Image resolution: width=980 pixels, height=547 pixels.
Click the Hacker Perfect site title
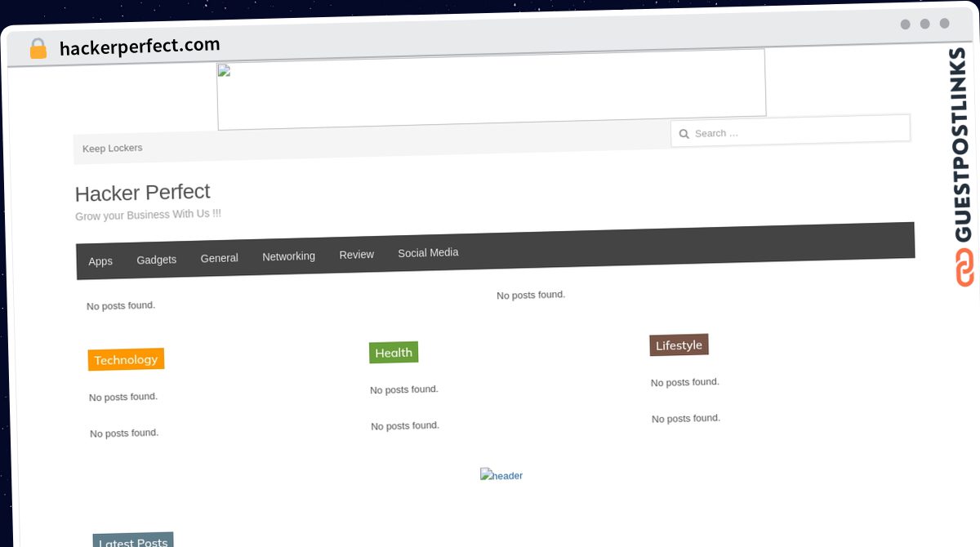tap(143, 193)
